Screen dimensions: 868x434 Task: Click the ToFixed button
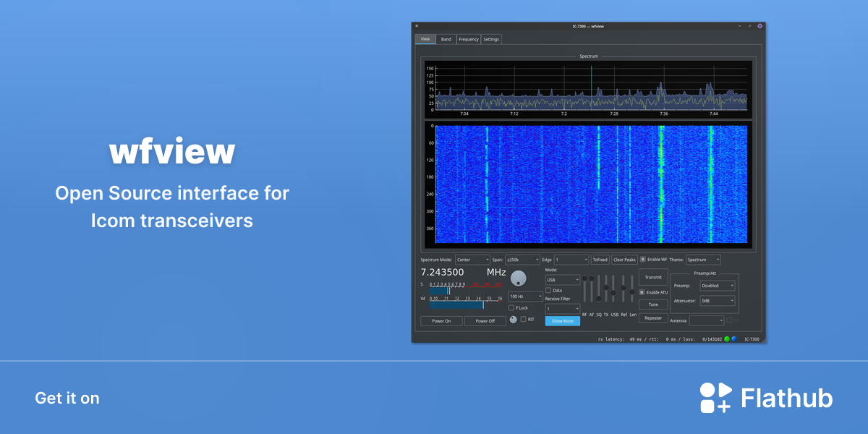coord(600,260)
